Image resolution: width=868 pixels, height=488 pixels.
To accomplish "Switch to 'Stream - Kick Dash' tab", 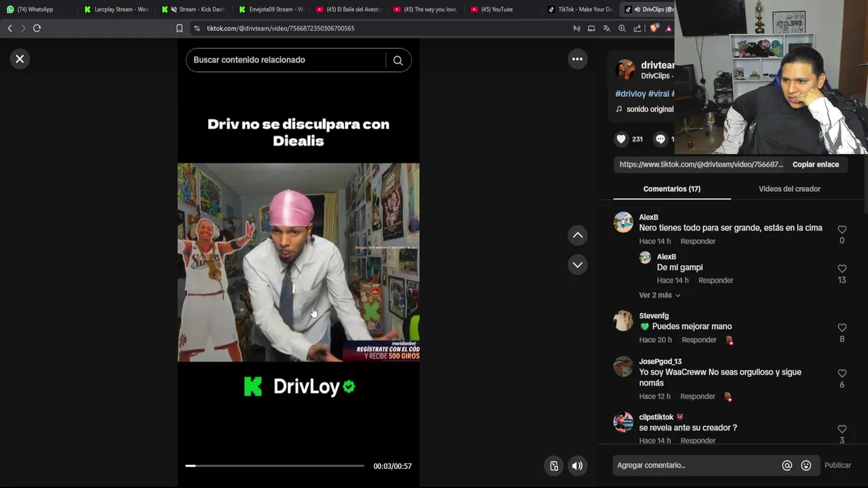I will tap(193, 9).
